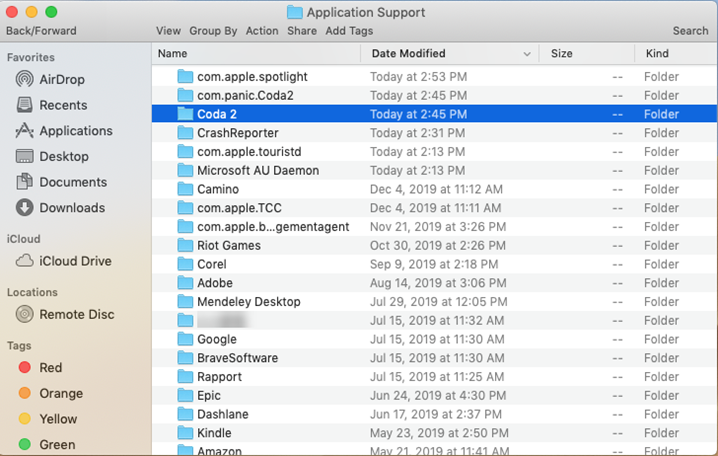718x456 pixels.
Task: Click the com.panic.Coda2 folder icon
Action: click(185, 95)
